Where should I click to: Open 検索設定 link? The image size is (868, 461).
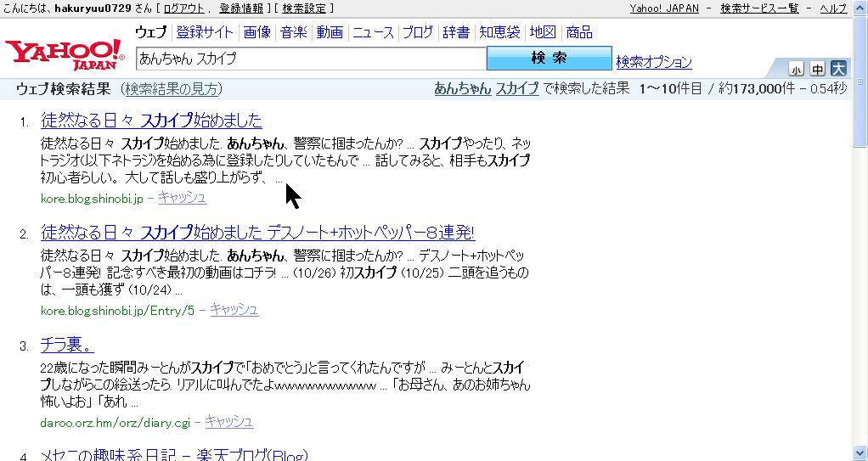[x=304, y=8]
